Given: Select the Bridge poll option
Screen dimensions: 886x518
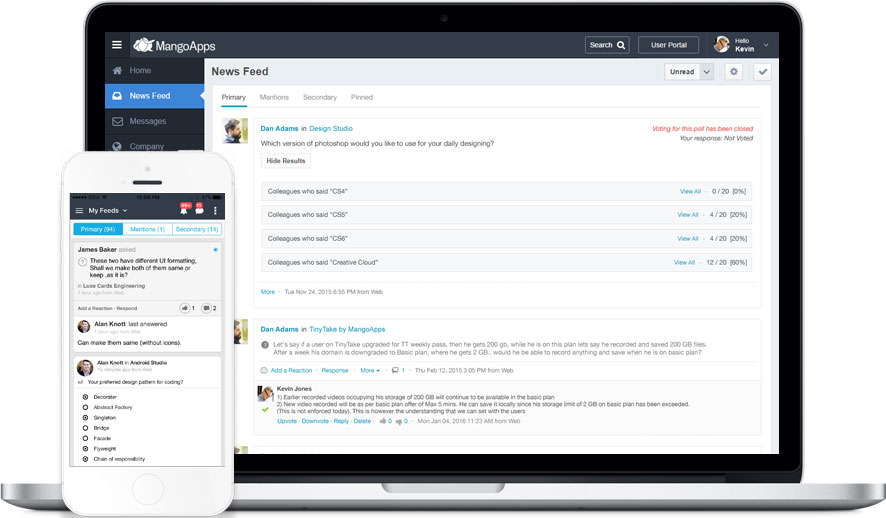Looking at the screenshot, I should (85, 428).
